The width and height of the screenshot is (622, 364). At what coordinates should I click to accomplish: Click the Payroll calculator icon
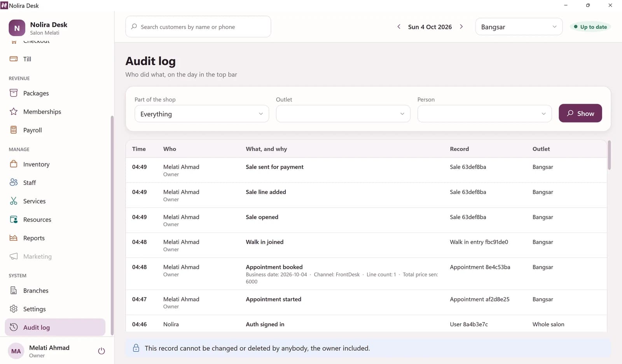(x=14, y=130)
